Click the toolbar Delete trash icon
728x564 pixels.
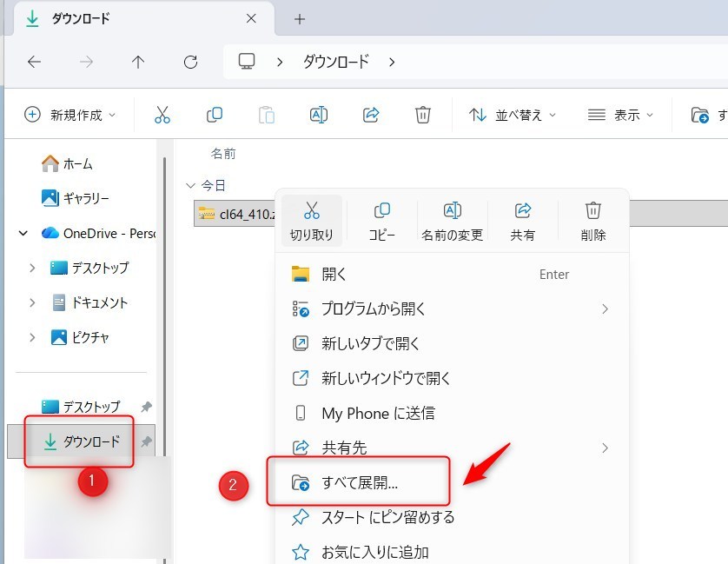pyautogui.click(x=422, y=115)
